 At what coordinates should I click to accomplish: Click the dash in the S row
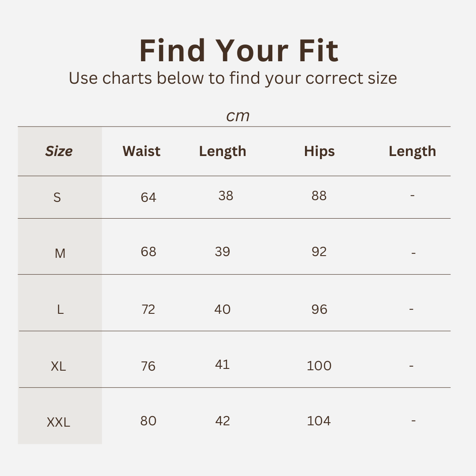click(412, 196)
